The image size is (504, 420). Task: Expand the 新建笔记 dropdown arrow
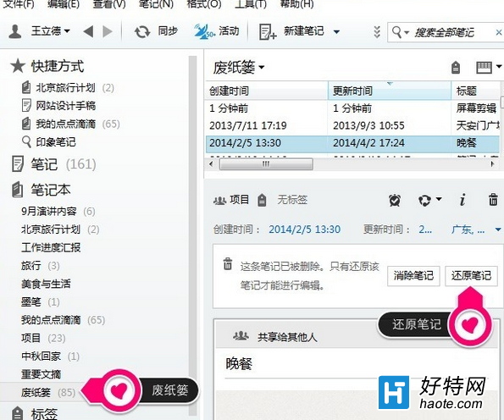coord(336,32)
